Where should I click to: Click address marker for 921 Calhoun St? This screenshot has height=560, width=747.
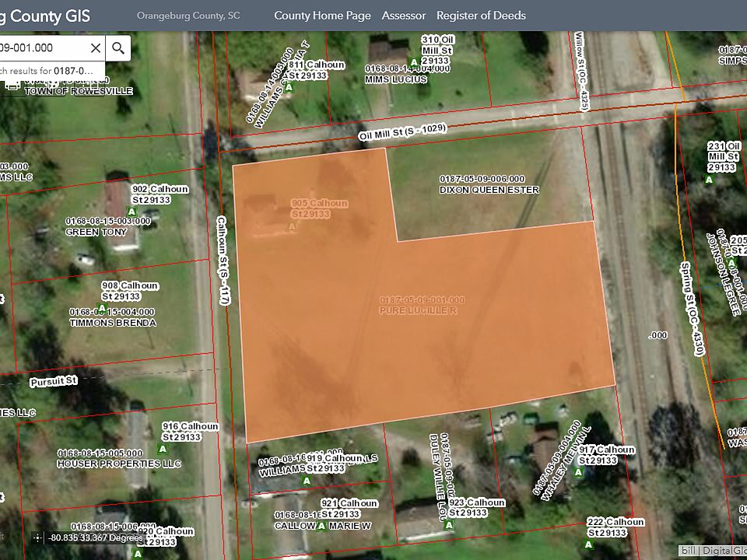pos(321,526)
